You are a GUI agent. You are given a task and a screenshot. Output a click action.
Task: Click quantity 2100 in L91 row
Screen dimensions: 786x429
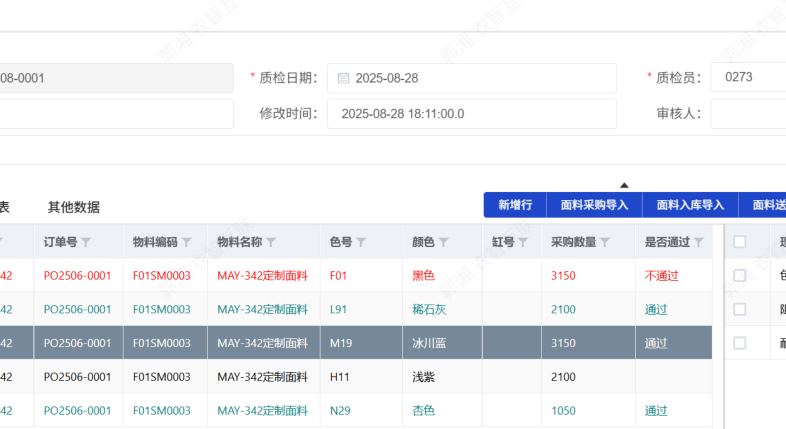[588, 310]
